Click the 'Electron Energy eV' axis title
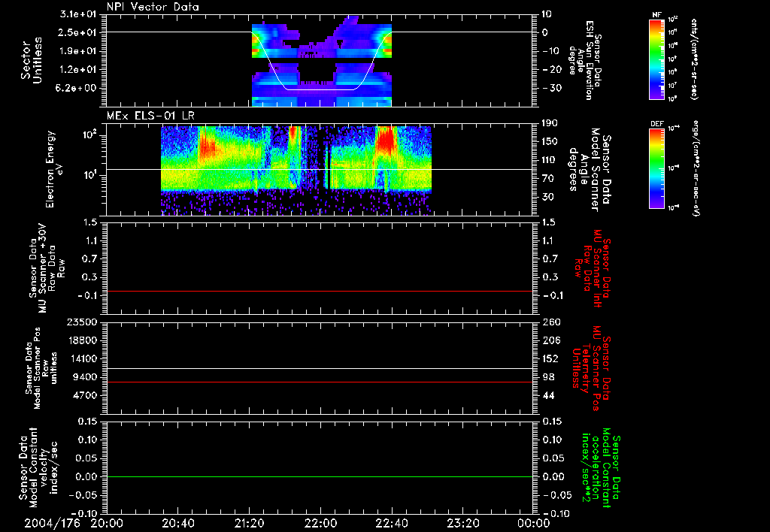This screenshot has width=770, height=532. click(x=54, y=169)
